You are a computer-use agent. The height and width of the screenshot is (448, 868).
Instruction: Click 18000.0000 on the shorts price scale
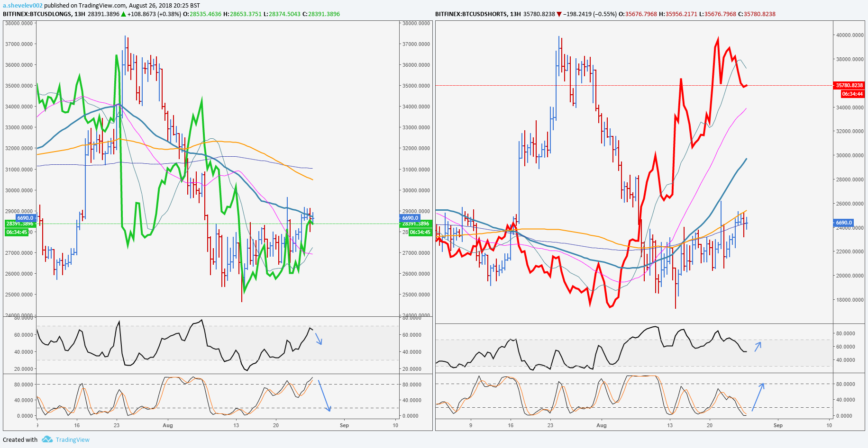(x=850, y=300)
